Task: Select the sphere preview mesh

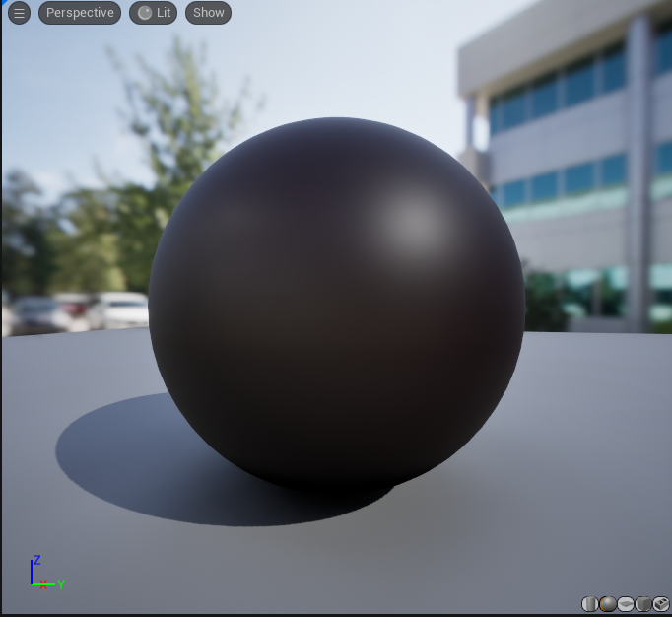Action: (x=607, y=604)
